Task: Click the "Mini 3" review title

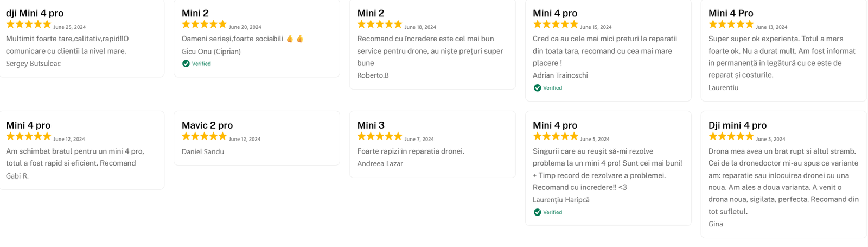Action: (371, 125)
